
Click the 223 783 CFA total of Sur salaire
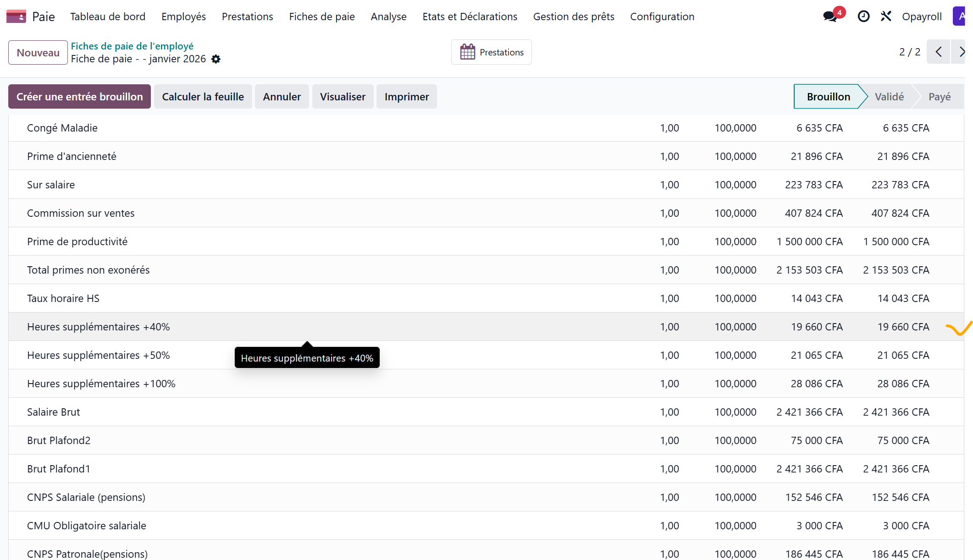click(900, 185)
